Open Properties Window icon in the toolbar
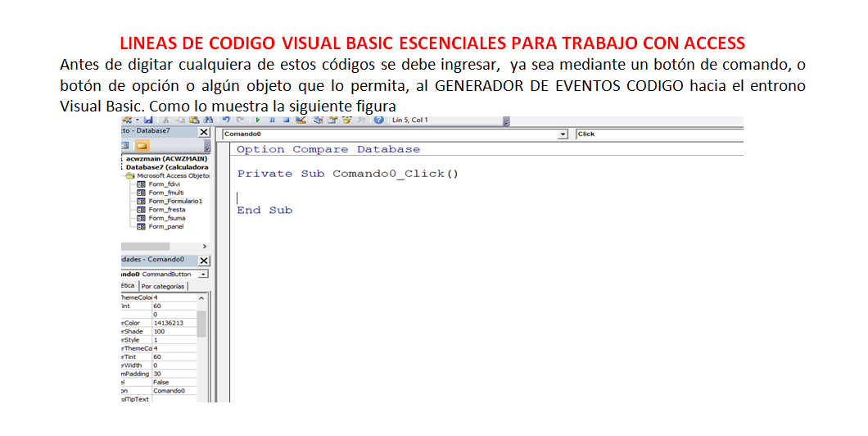This screenshot has height=436, width=868. [x=332, y=120]
